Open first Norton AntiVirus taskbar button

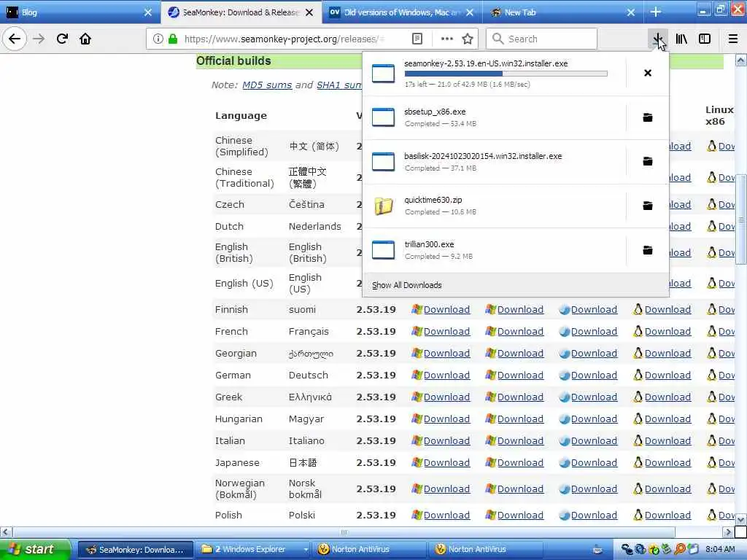tap(370, 550)
